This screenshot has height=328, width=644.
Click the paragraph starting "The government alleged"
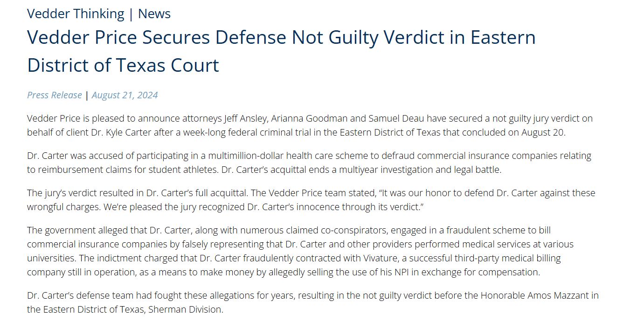tap(300, 251)
